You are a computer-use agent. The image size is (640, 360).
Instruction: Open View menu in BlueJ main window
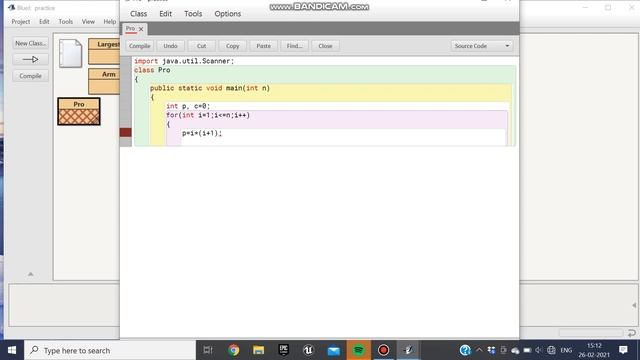88,22
